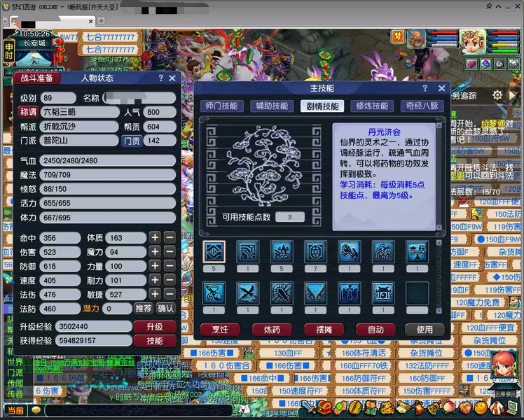Select the 丹元济会 skill icon

(214, 251)
